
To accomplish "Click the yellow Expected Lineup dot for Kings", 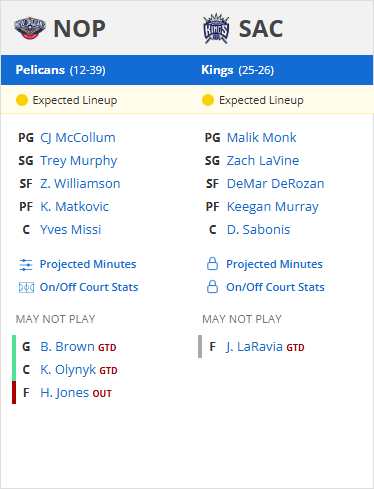I will (x=208, y=100).
